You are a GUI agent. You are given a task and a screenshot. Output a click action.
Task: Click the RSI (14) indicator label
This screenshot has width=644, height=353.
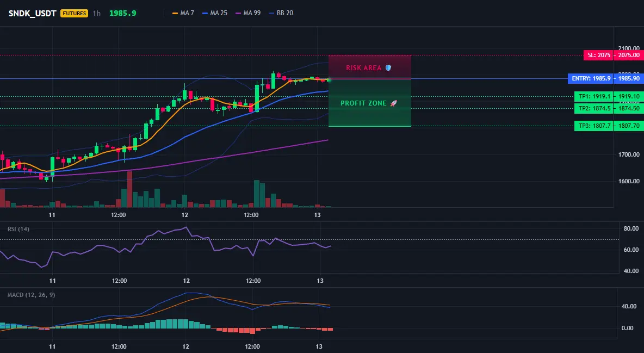[x=18, y=229]
